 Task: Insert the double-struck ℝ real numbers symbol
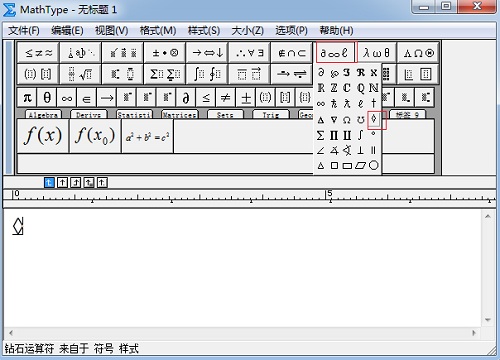(321, 88)
